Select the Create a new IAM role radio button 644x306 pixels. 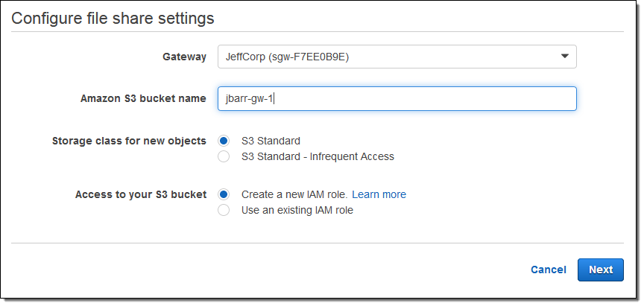click(224, 194)
